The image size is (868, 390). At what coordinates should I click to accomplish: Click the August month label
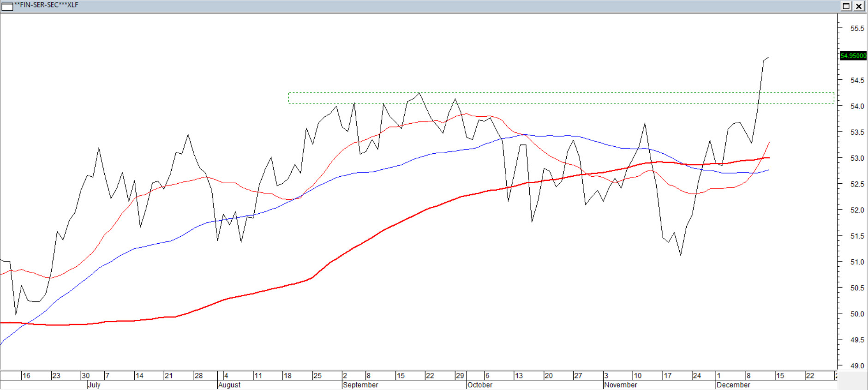229,385
